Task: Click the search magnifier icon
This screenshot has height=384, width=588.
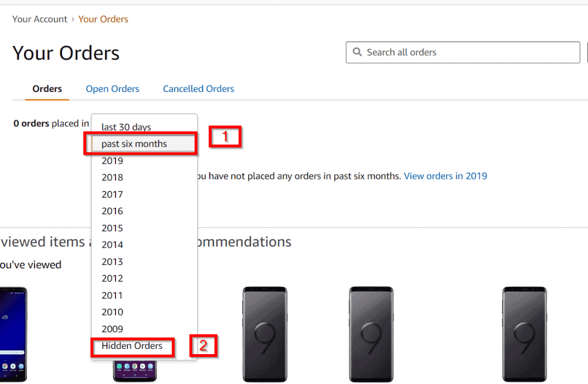Action: [x=357, y=52]
